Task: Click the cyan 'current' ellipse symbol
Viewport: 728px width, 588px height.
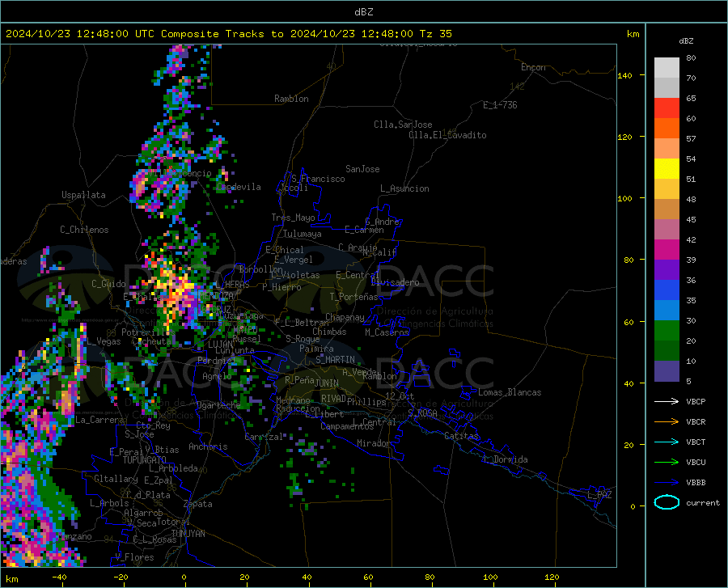Action: (x=667, y=502)
